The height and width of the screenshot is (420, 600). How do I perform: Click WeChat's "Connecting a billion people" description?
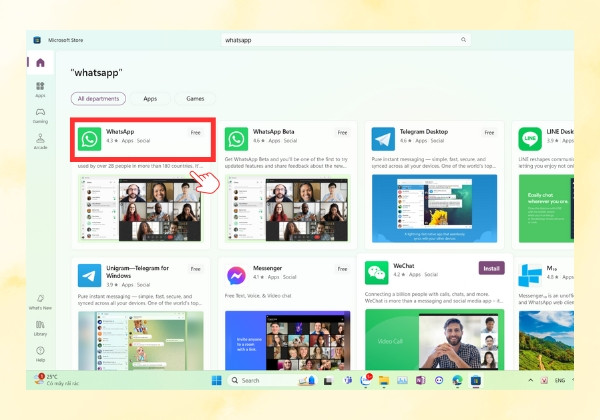[434, 298]
